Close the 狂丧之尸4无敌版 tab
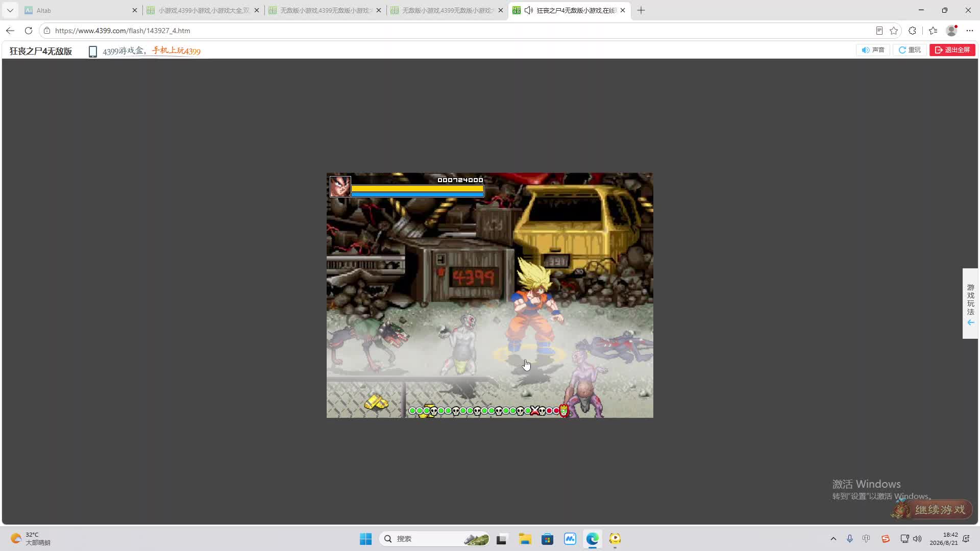The height and width of the screenshot is (551, 980). point(623,10)
